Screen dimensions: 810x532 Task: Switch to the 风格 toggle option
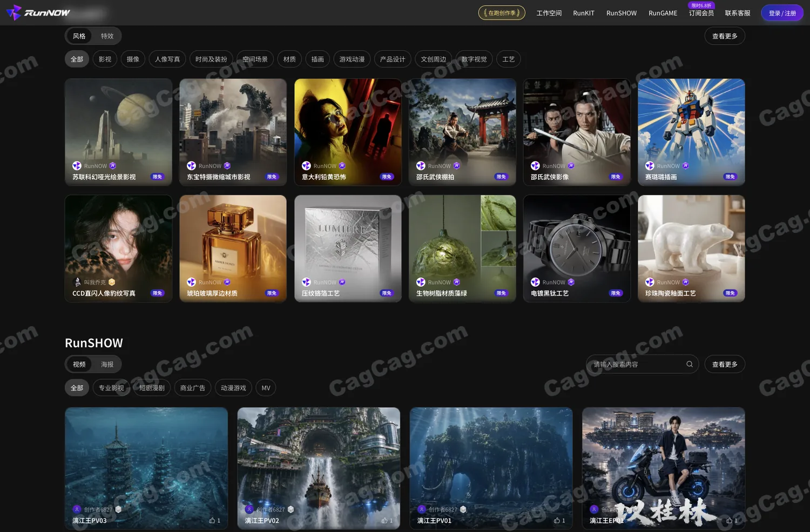tap(79, 36)
